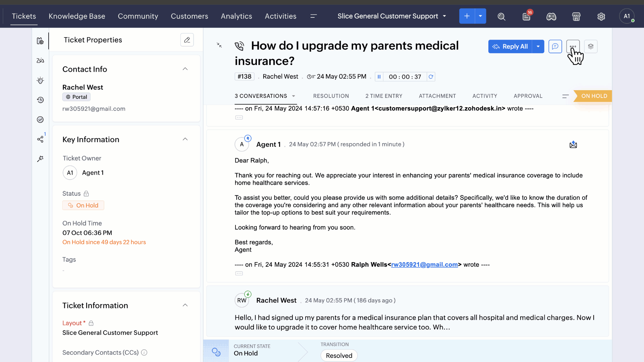Click the phone channel icon beside ticket title
This screenshot has width=644, height=362.
(x=239, y=46)
